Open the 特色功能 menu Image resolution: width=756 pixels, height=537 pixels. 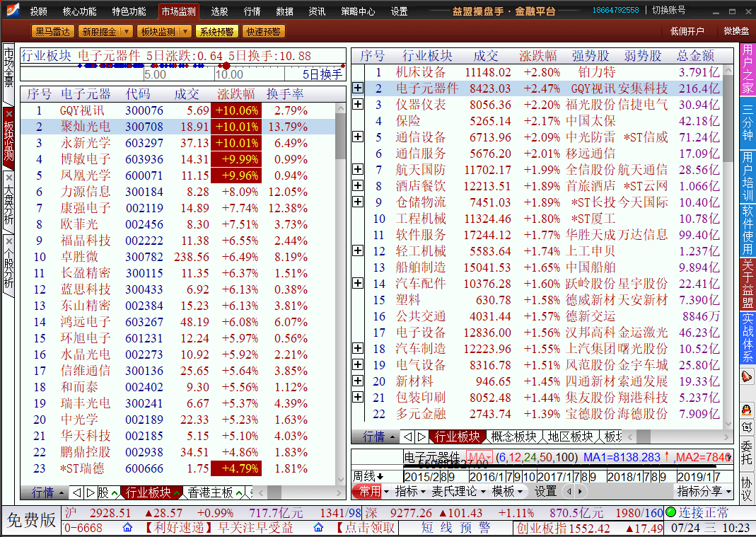click(129, 11)
